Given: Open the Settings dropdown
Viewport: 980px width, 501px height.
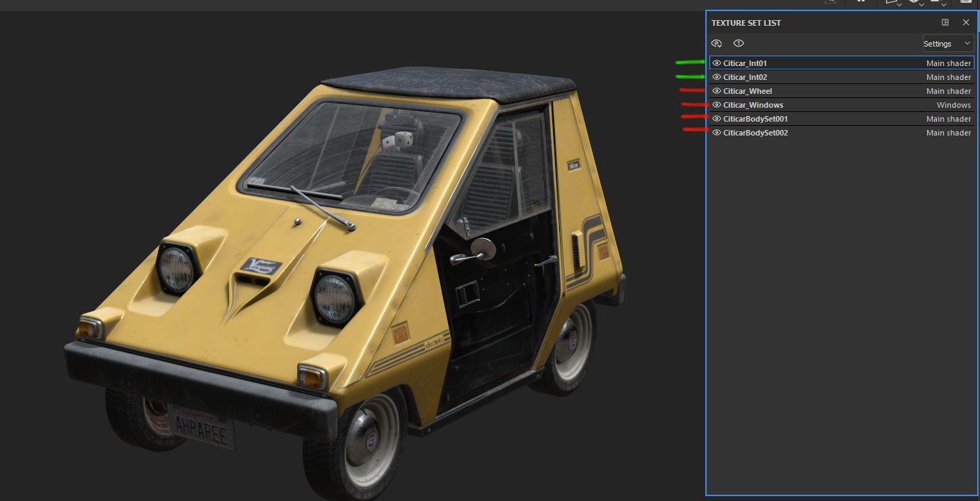Looking at the screenshot, I should 947,44.
